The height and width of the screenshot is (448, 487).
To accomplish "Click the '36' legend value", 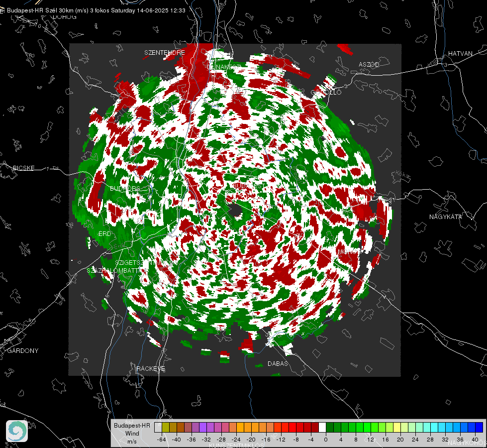I will click(x=460, y=440).
